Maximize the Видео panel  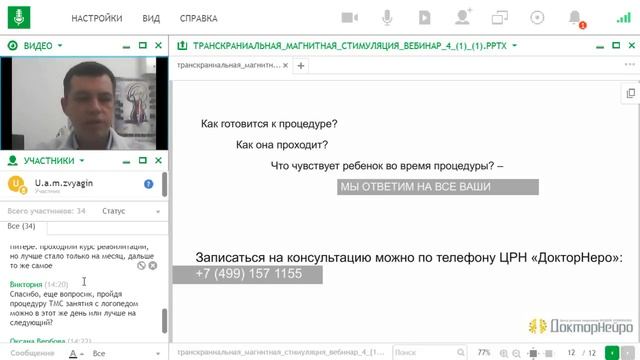point(142,45)
